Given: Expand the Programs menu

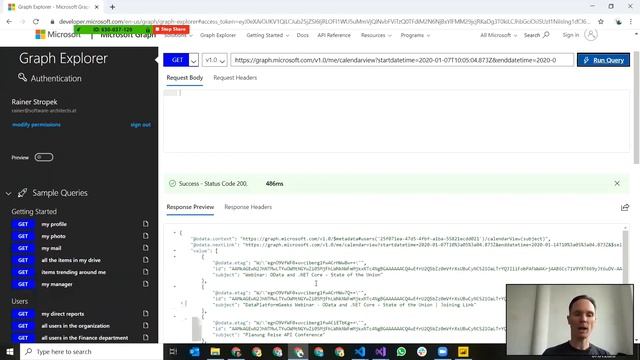Looking at the screenshot, I should [x=415, y=36].
